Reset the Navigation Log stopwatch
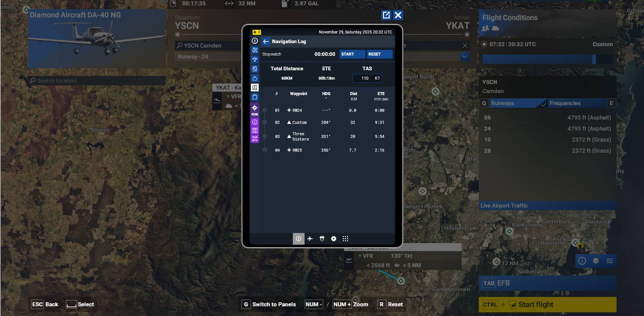 tap(380, 54)
